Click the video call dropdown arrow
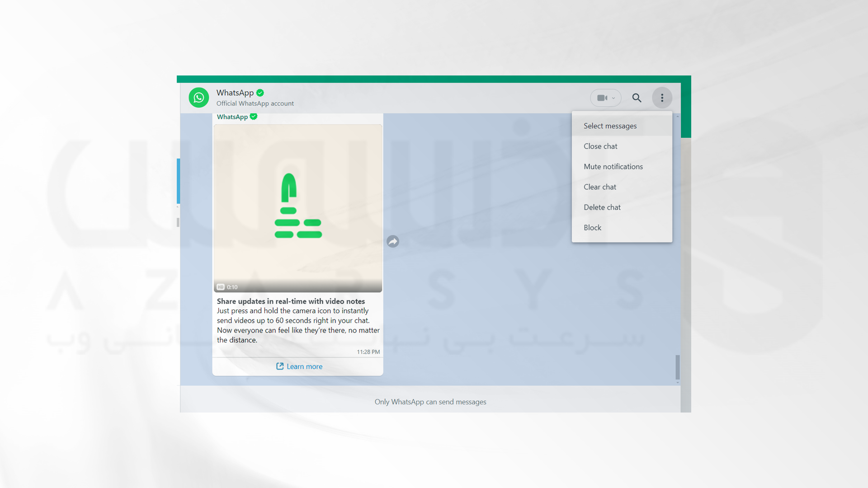 [613, 97]
